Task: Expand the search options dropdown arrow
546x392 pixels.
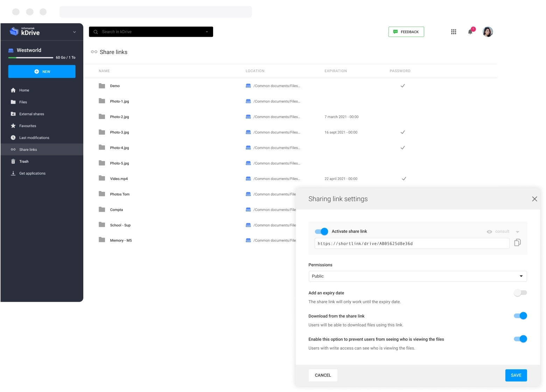Action: coord(207,32)
